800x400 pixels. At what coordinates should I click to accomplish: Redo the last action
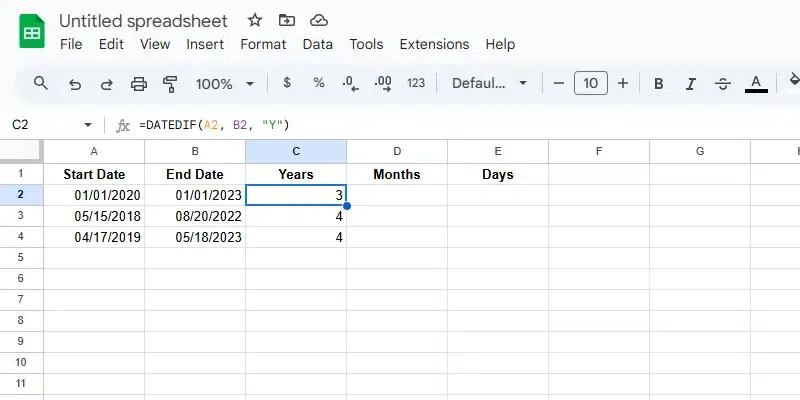coord(106,84)
